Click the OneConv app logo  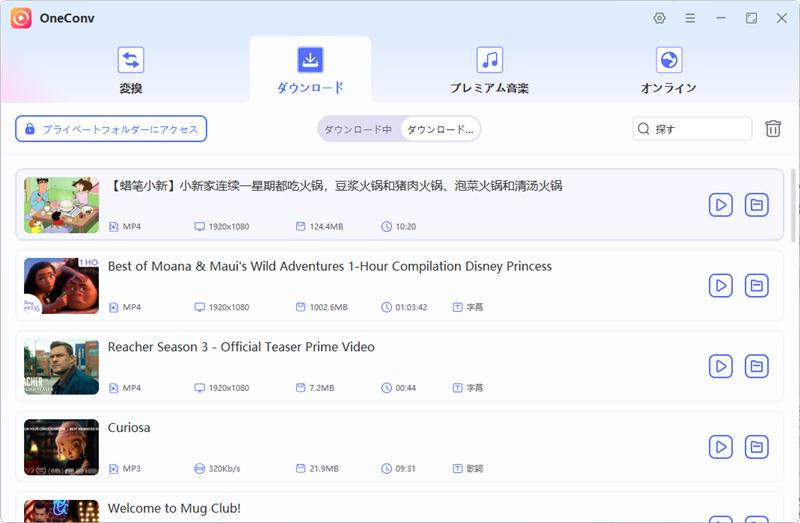pos(21,18)
